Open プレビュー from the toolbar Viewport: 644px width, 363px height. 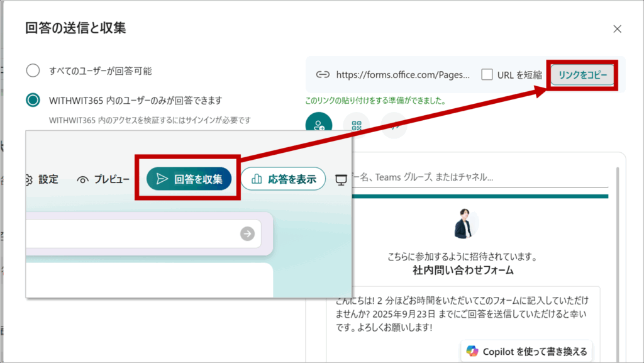point(103,179)
